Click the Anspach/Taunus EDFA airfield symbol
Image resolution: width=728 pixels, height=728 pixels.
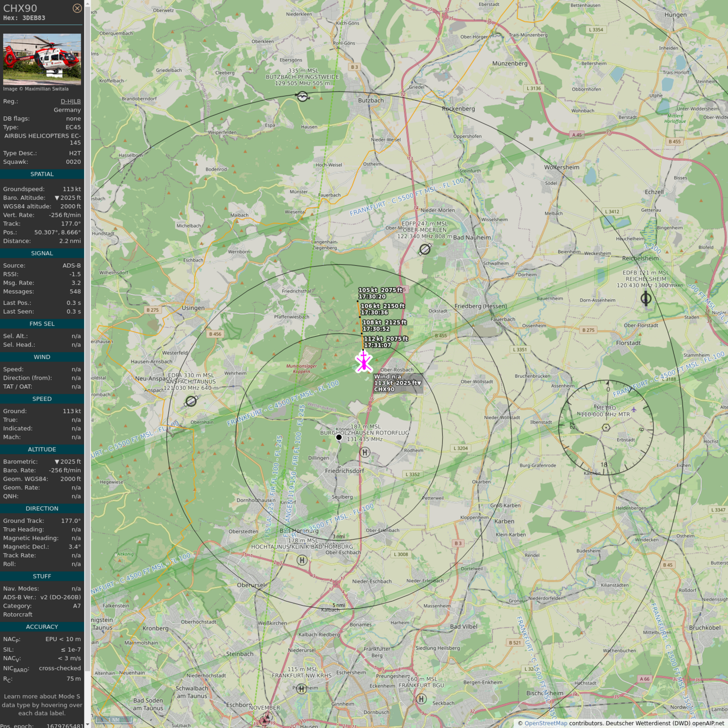[x=191, y=401]
